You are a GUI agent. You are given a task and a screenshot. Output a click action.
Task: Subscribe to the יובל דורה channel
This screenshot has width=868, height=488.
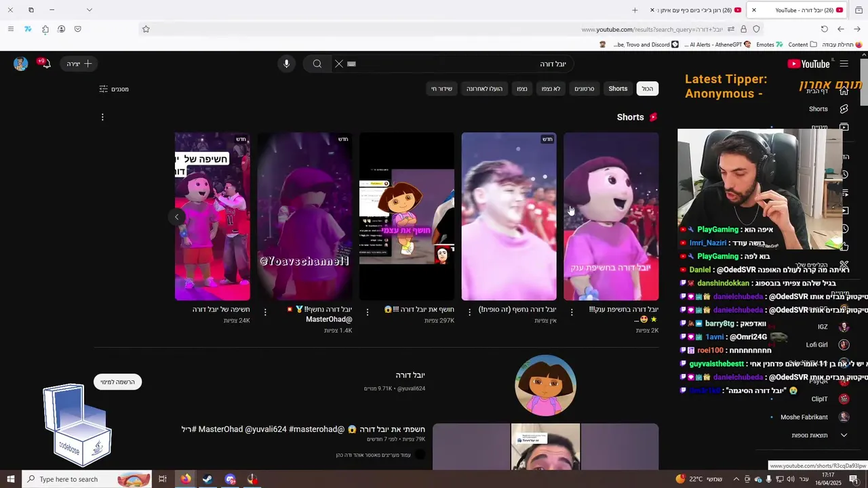tap(117, 382)
